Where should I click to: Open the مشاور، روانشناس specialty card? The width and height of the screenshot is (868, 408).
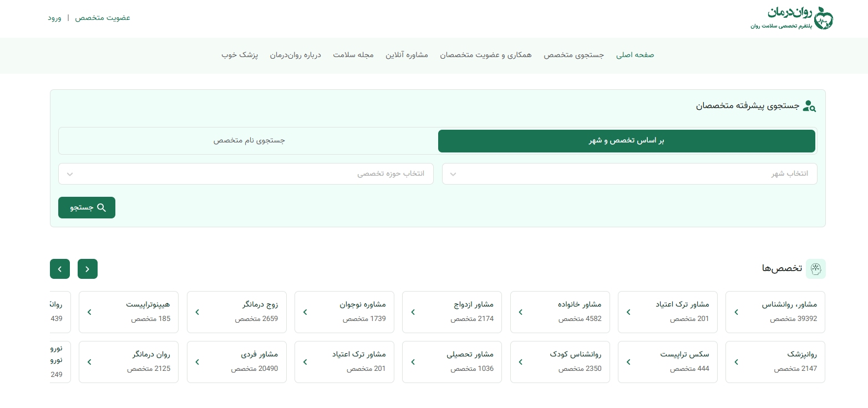(775, 312)
